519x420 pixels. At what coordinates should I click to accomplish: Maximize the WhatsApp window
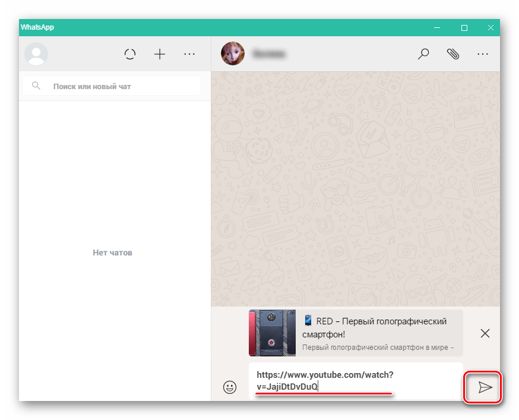[x=464, y=28]
